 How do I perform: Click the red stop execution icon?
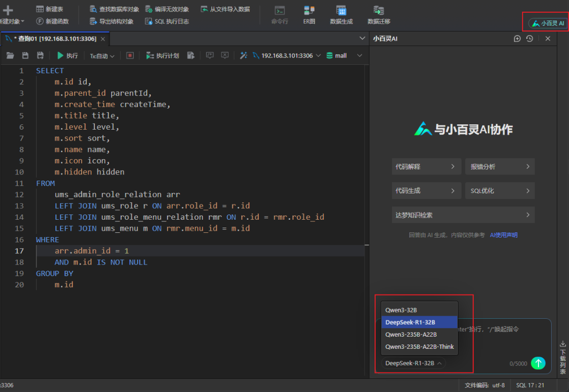click(x=130, y=55)
